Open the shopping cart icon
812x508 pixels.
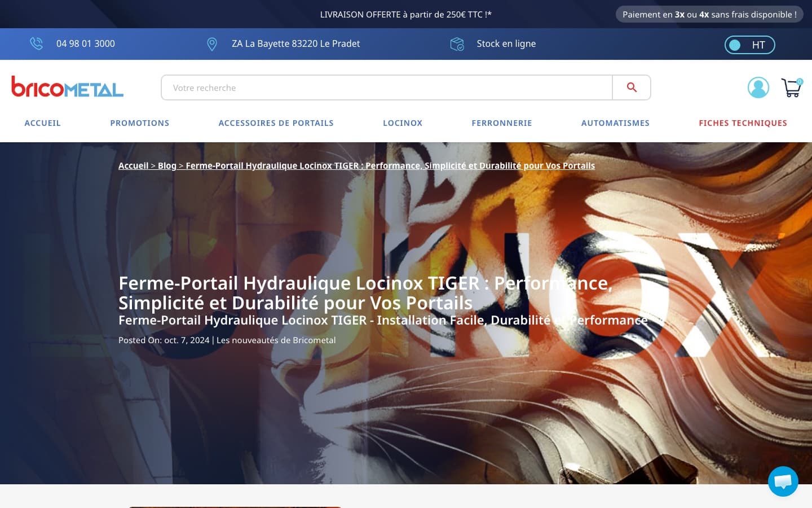pyautogui.click(x=792, y=87)
